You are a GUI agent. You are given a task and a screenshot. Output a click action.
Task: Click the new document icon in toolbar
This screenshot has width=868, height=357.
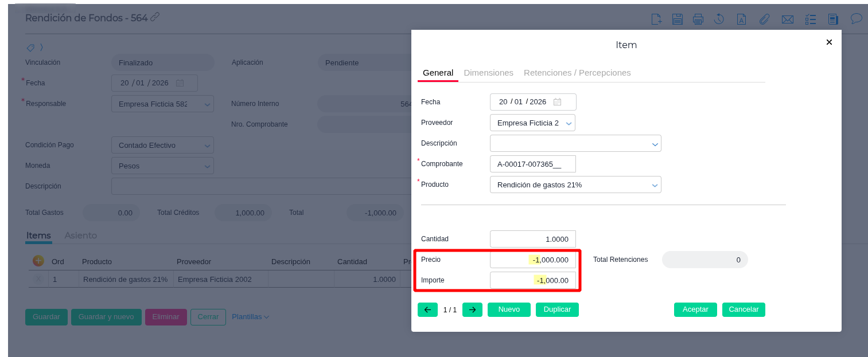[656, 19]
